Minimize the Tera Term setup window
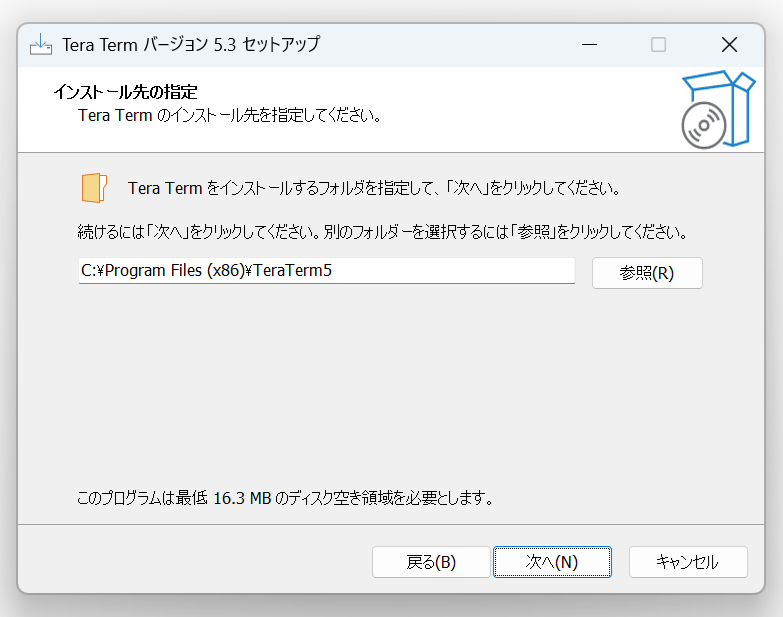 click(x=589, y=44)
